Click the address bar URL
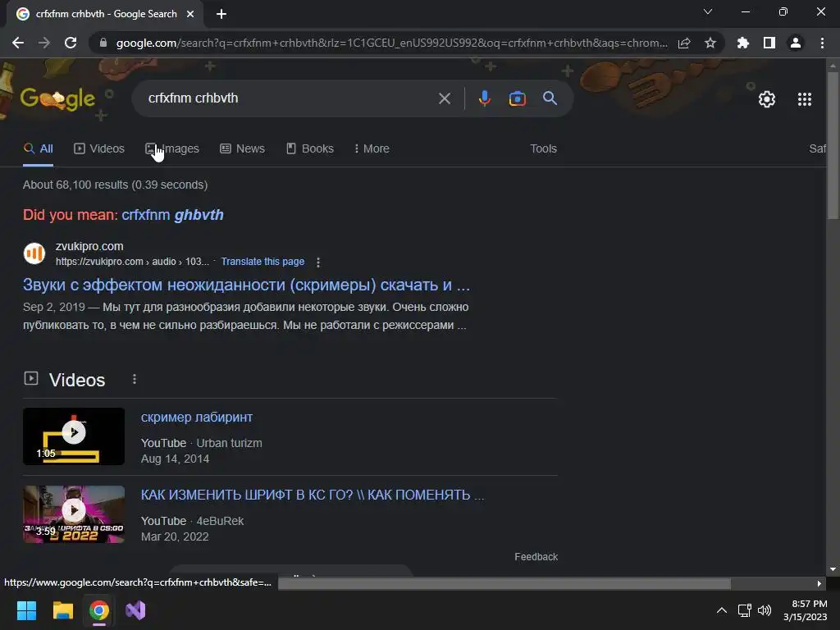 (x=391, y=43)
